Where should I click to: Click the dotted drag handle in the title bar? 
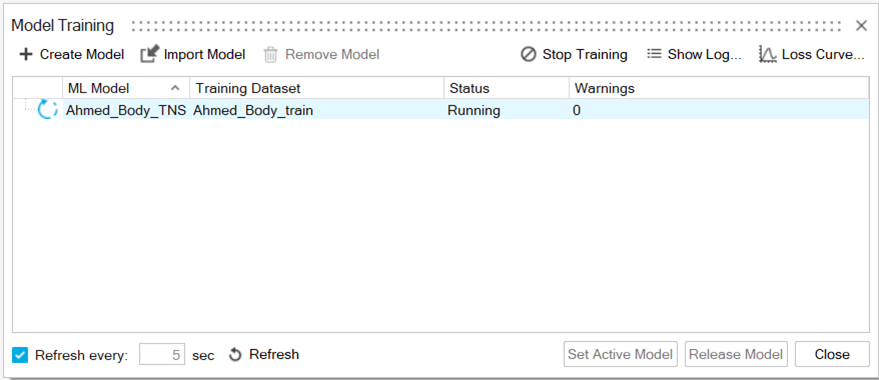click(x=487, y=26)
